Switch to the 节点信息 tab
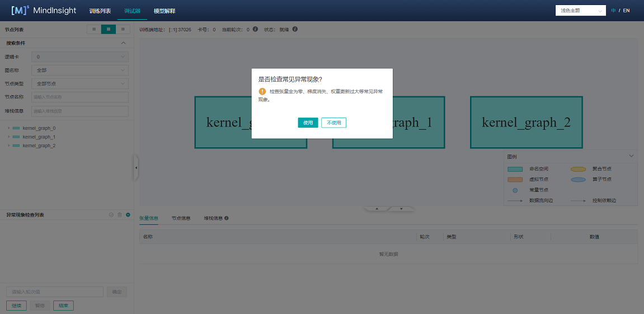644x314 pixels. tap(181, 218)
